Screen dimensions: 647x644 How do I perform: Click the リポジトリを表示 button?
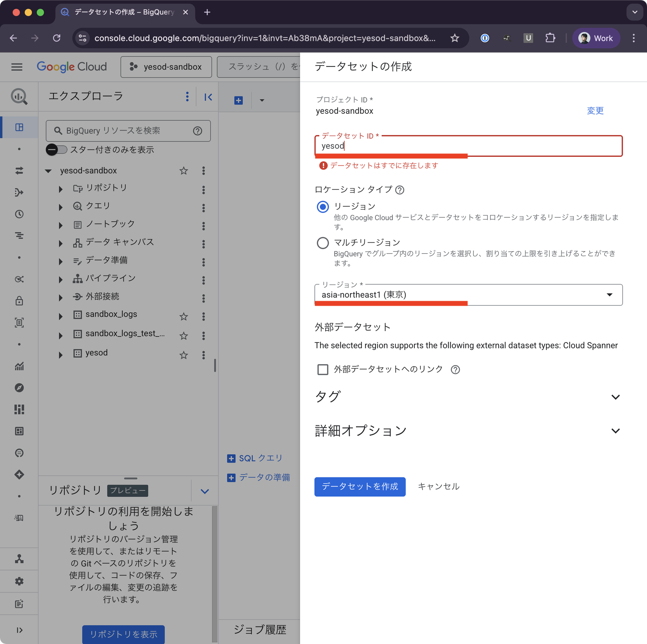[123, 634]
